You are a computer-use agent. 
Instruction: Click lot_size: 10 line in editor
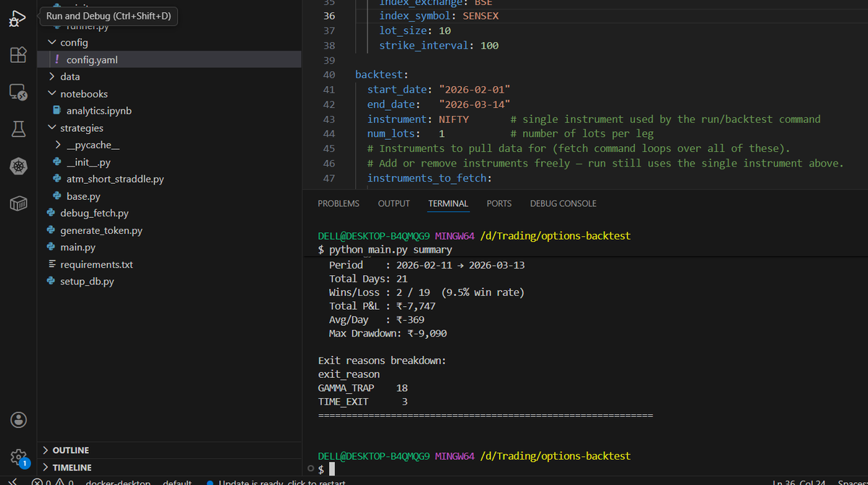(x=415, y=30)
